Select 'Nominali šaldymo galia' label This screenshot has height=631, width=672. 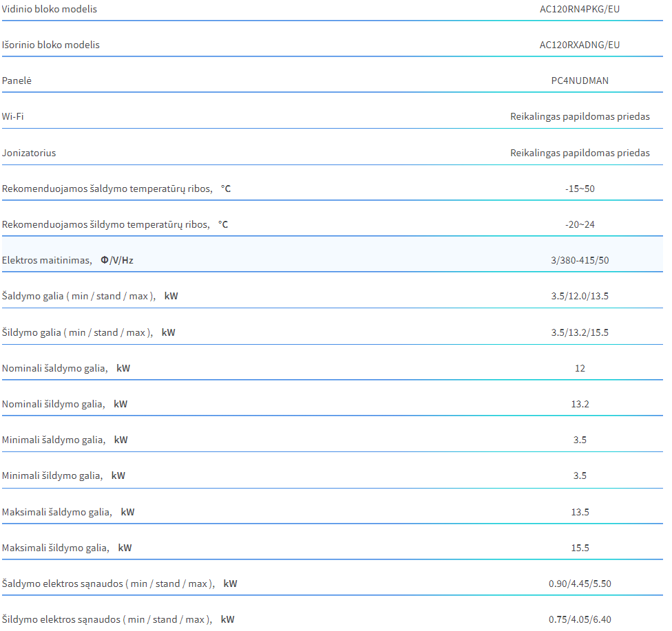(x=55, y=368)
